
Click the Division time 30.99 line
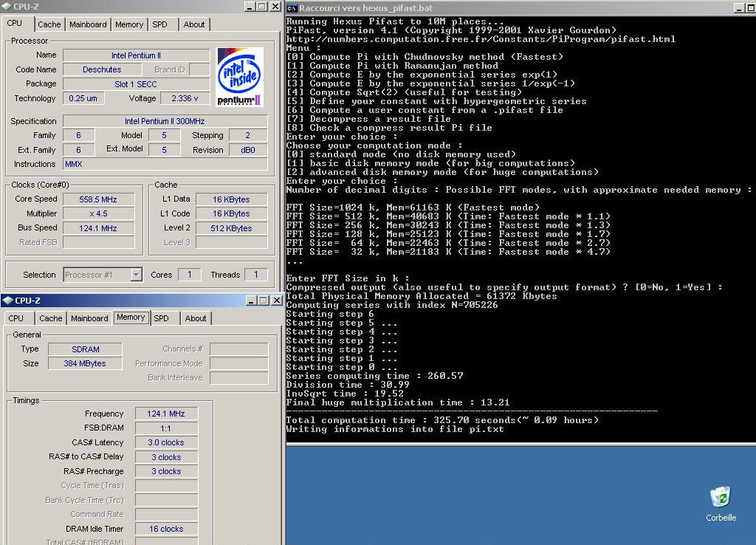click(x=348, y=385)
